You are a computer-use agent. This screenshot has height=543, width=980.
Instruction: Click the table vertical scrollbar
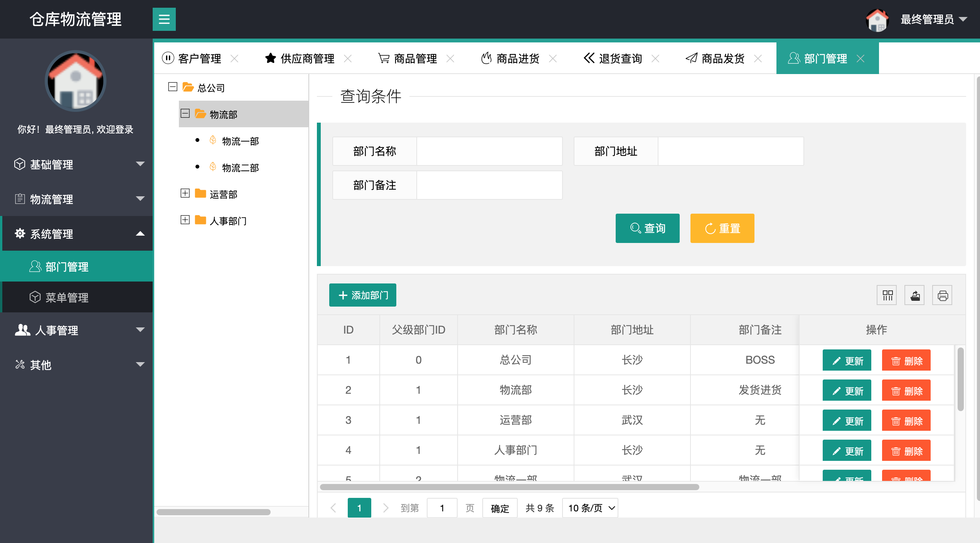[960, 379]
